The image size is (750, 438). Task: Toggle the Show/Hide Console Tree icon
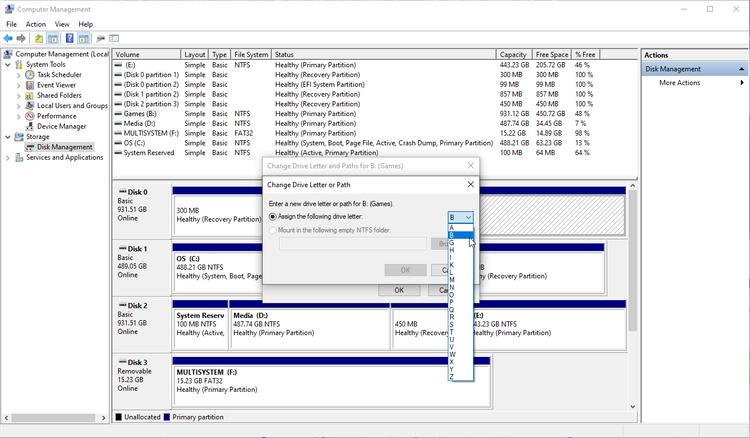coord(53,38)
